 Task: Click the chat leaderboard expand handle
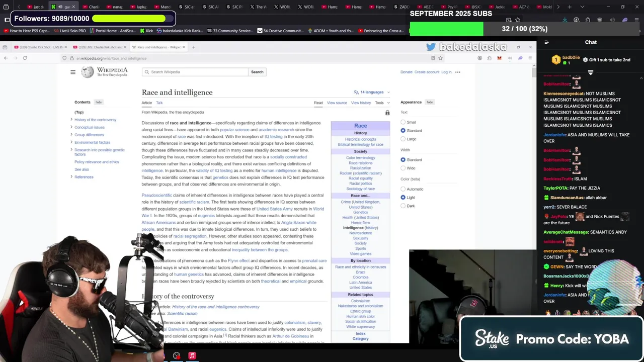[x=591, y=72]
